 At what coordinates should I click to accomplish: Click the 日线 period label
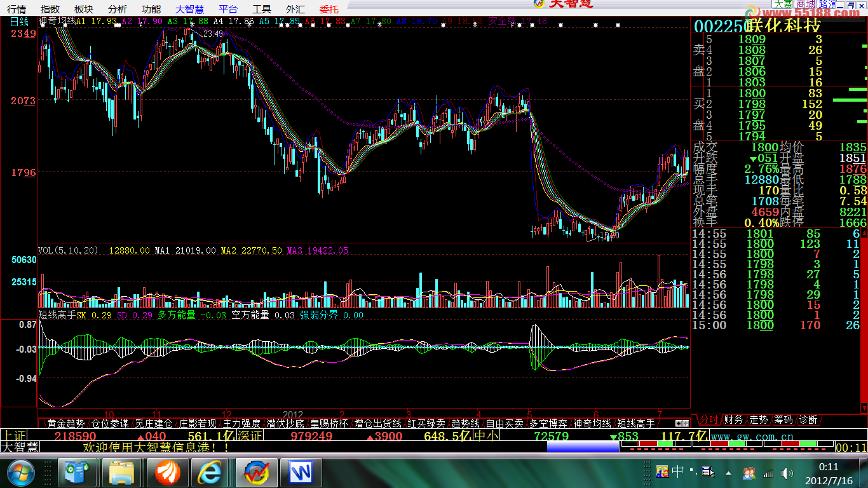tap(19, 21)
